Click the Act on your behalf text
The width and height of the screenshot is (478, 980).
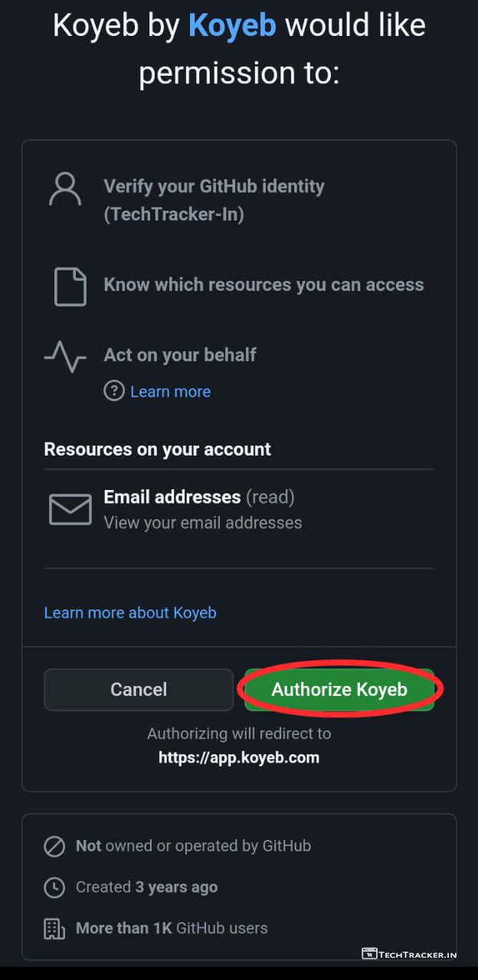pos(180,355)
